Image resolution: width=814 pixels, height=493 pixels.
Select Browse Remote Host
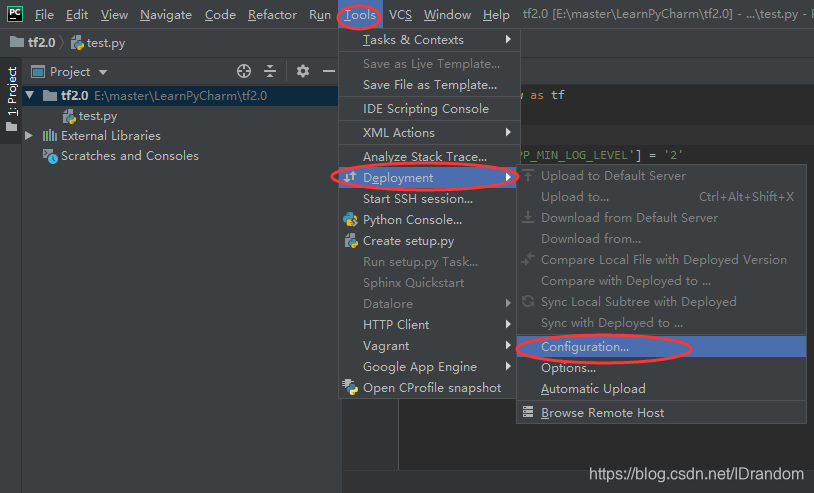coord(661,413)
